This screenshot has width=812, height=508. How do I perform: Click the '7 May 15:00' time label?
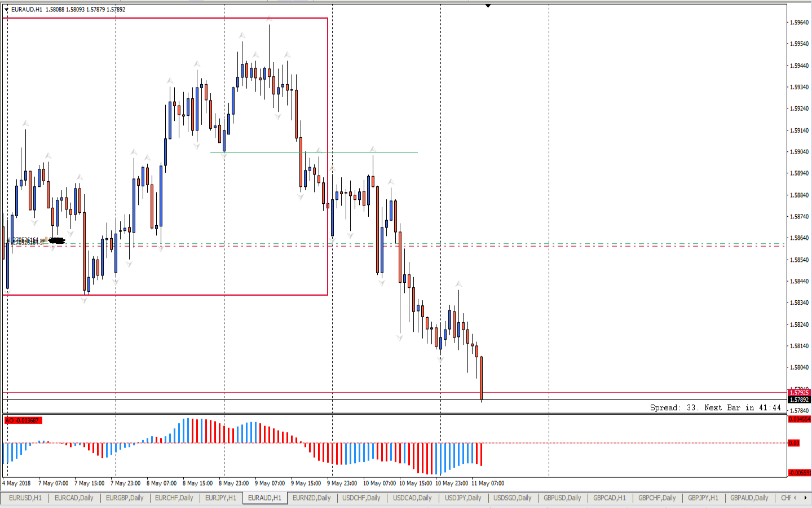(89, 483)
